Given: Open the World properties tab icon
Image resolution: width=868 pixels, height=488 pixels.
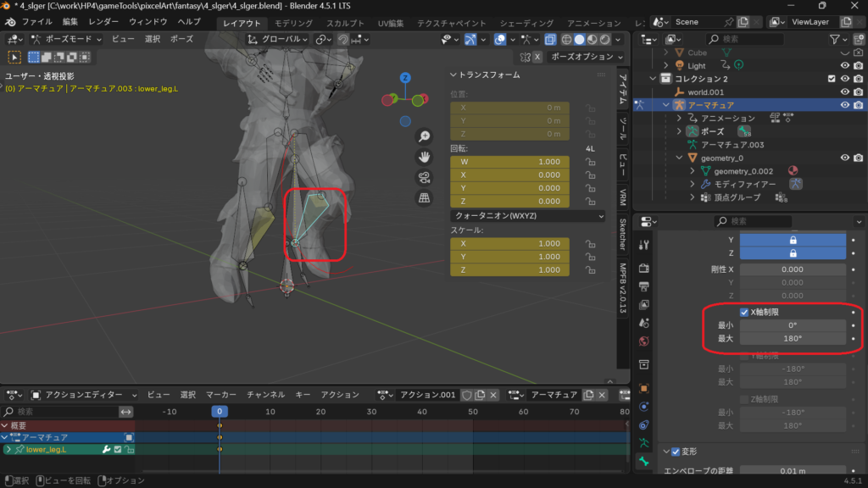Looking at the screenshot, I should 644,341.
